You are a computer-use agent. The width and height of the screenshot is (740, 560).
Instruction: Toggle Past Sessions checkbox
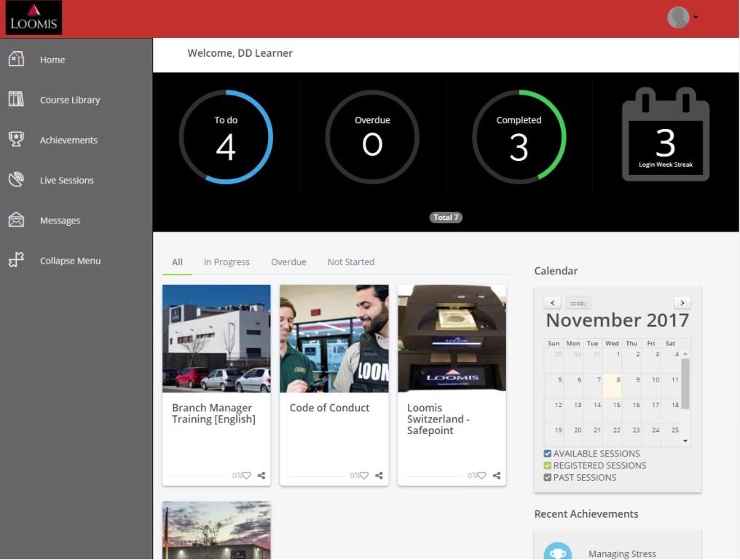tap(548, 478)
